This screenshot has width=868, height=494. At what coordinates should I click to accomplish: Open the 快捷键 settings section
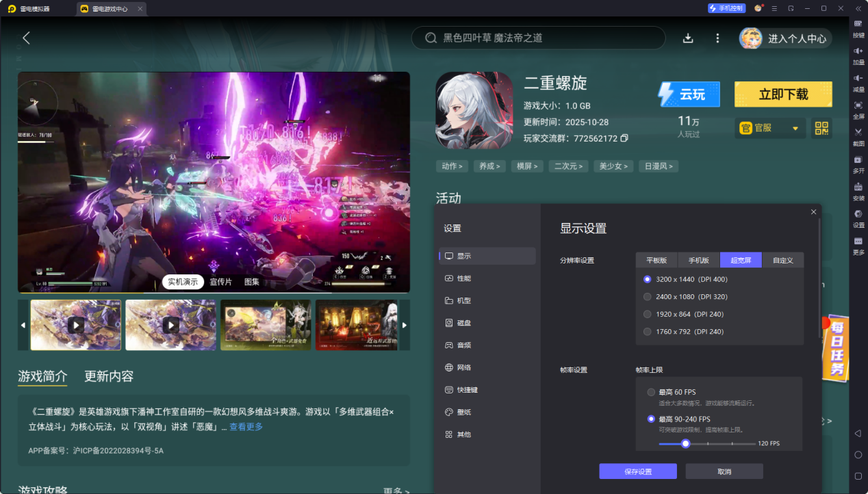(x=487, y=389)
